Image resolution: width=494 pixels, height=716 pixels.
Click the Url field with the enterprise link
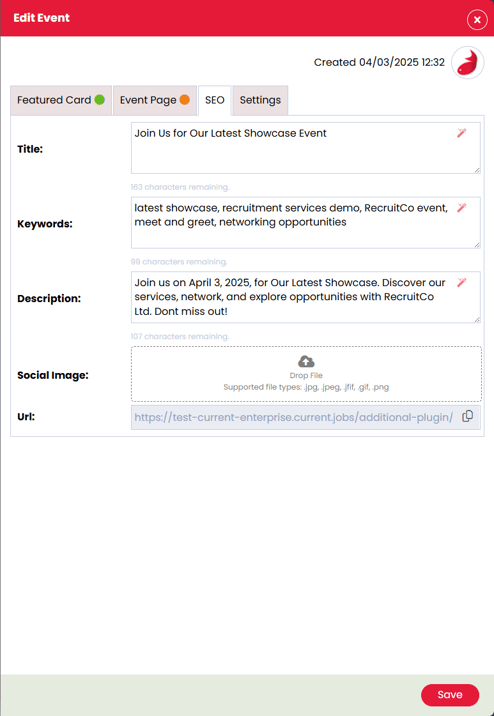click(x=305, y=417)
